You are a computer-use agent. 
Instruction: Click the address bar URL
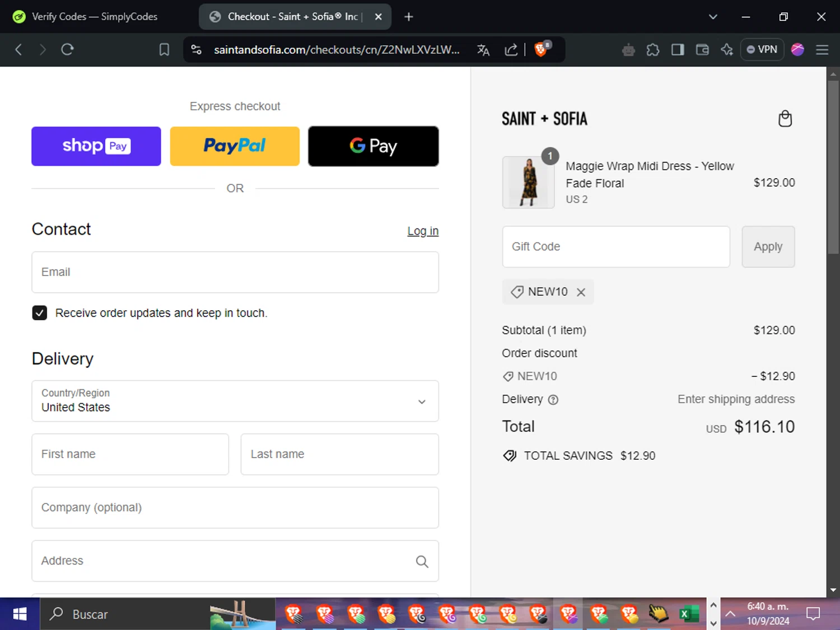pos(337,50)
